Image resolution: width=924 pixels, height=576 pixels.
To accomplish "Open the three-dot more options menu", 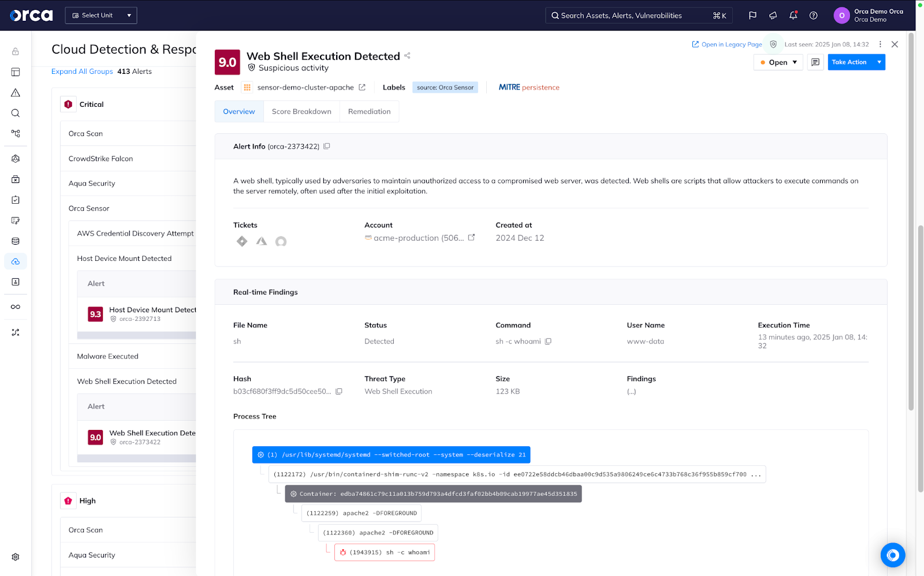I will tap(880, 44).
